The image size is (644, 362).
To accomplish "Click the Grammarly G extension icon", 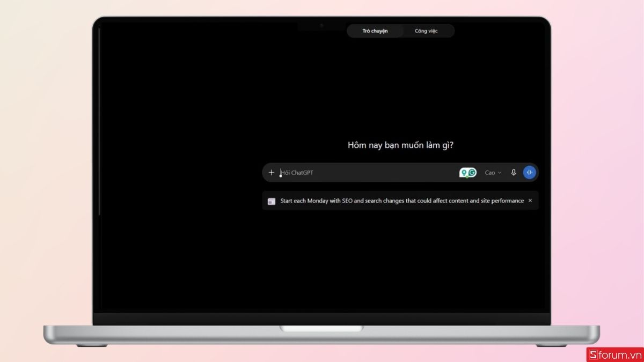I will point(472,173).
